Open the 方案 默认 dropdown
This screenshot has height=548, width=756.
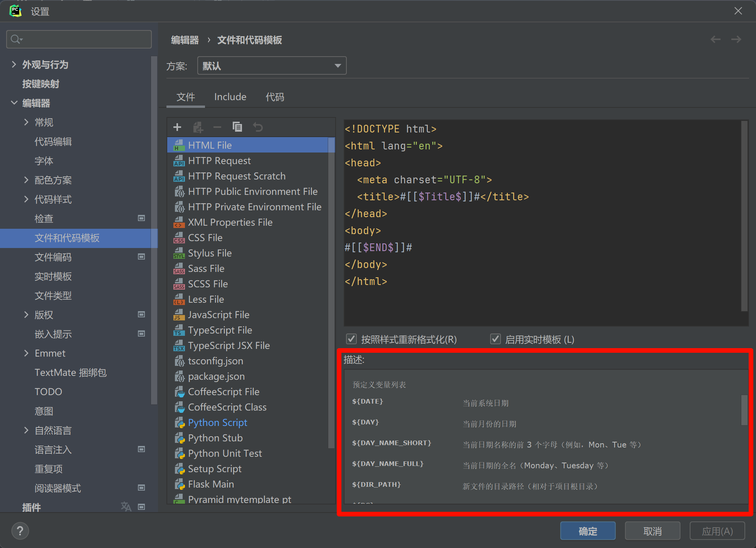(x=272, y=66)
